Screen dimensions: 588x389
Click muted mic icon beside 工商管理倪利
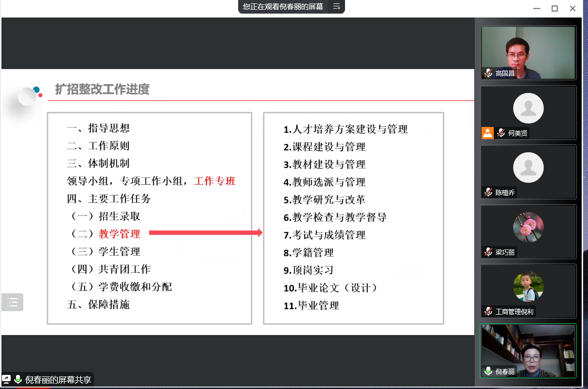[488, 311]
